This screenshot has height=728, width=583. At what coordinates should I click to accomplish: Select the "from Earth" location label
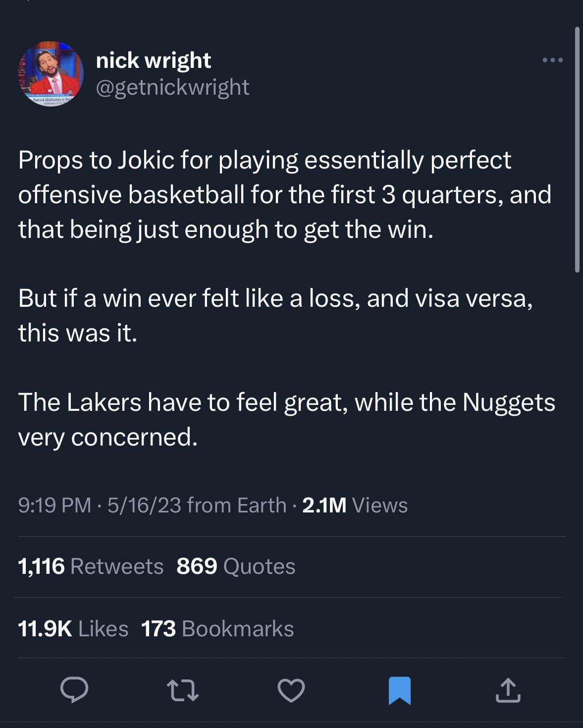(x=237, y=505)
